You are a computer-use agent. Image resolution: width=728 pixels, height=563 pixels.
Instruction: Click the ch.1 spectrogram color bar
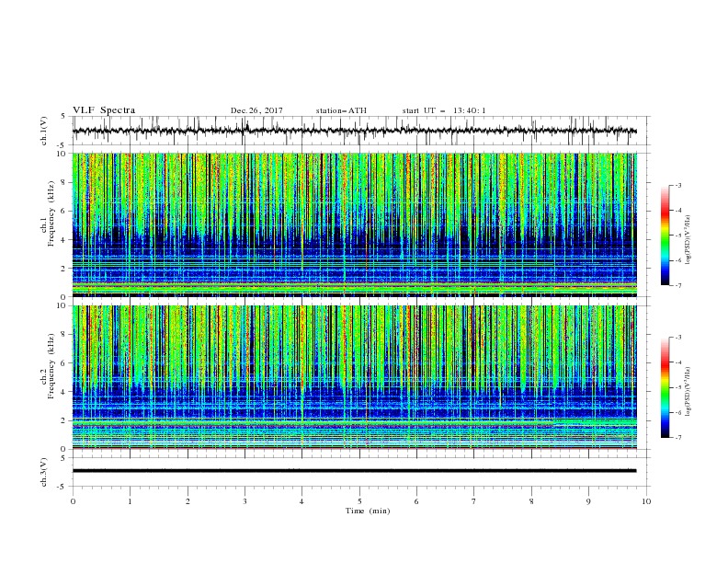(x=665, y=236)
